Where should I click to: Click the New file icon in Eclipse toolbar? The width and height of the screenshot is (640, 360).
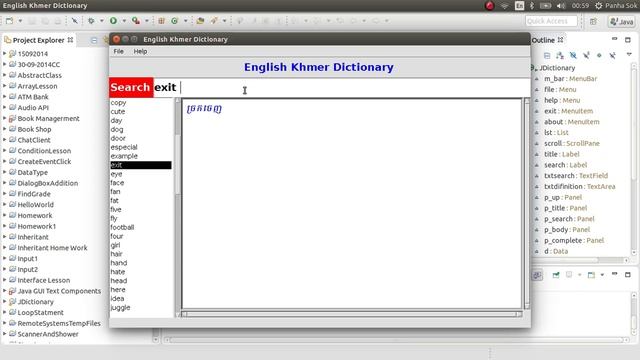point(9,20)
